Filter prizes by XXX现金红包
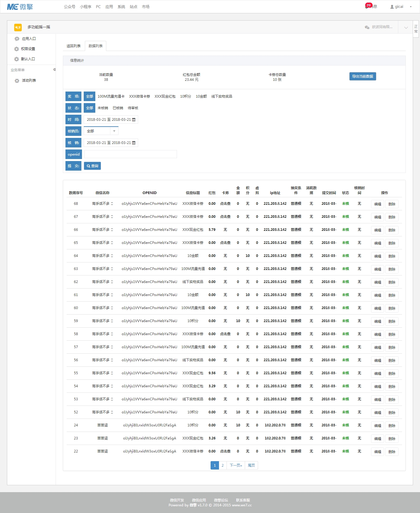This screenshot has width=420, height=513. point(165,96)
